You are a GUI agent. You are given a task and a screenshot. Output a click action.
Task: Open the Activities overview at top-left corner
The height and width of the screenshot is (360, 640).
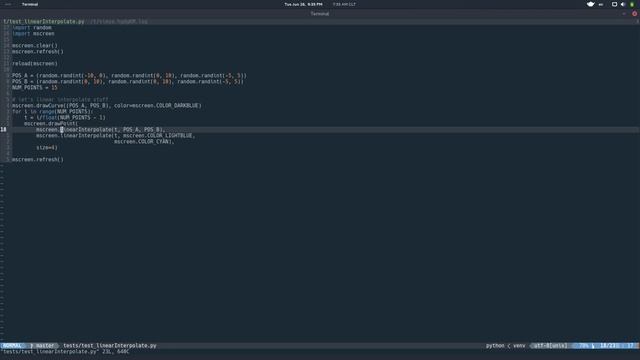[x=7, y=4]
